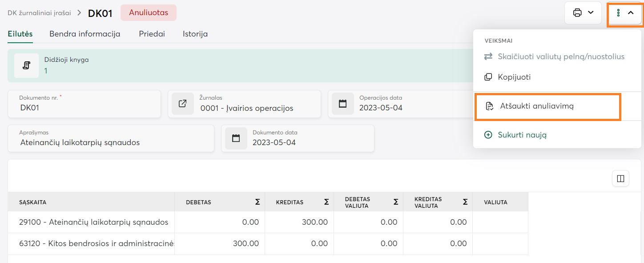Open the Priedai tab
Viewport: 644px width, 263px height.
click(152, 34)
